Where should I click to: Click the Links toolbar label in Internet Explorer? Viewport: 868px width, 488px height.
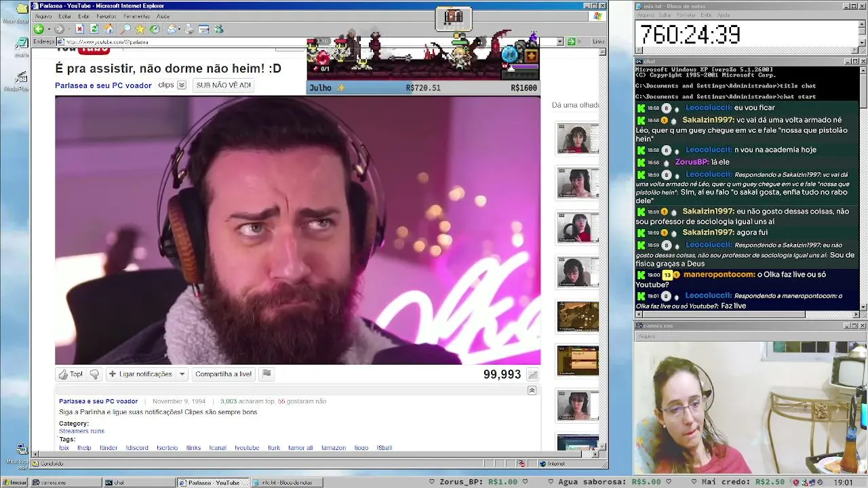click(x=598, y=41)
